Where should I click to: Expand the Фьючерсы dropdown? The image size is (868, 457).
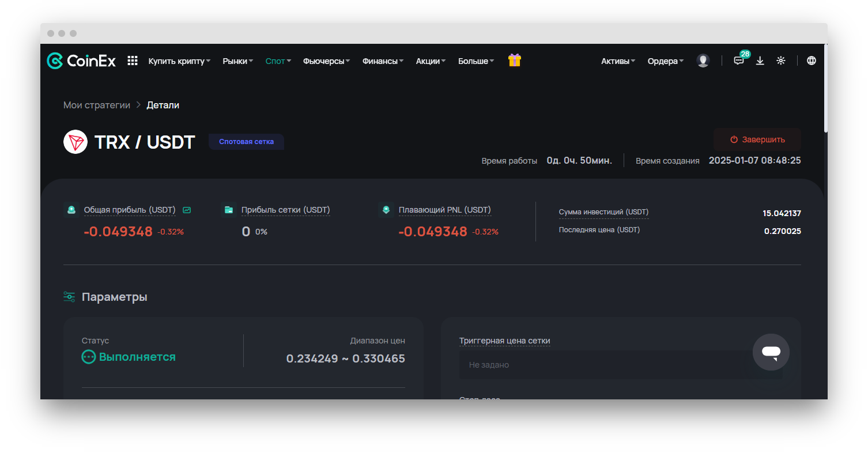click(327, 61)
